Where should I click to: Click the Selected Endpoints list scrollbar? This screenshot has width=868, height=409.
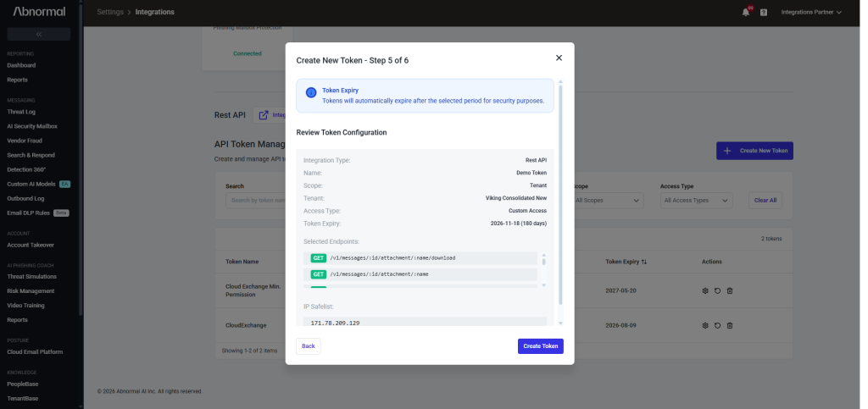543,260
